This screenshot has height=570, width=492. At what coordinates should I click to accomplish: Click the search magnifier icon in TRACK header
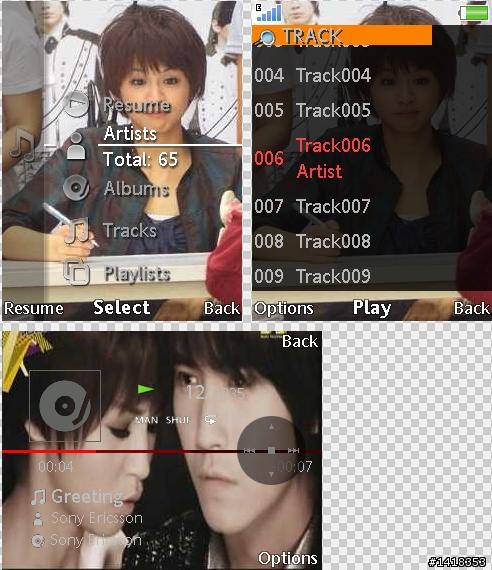coord(266,37)
